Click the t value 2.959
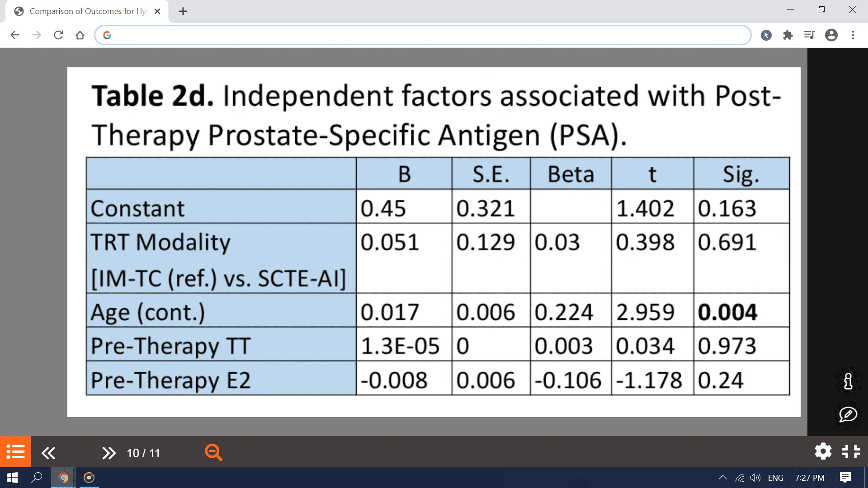 (x=646, y=312)
